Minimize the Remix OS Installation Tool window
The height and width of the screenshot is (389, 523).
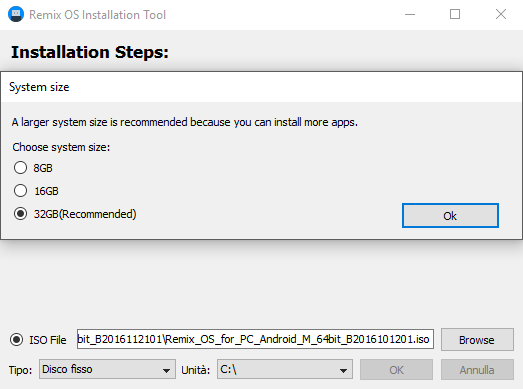point(410,14)
